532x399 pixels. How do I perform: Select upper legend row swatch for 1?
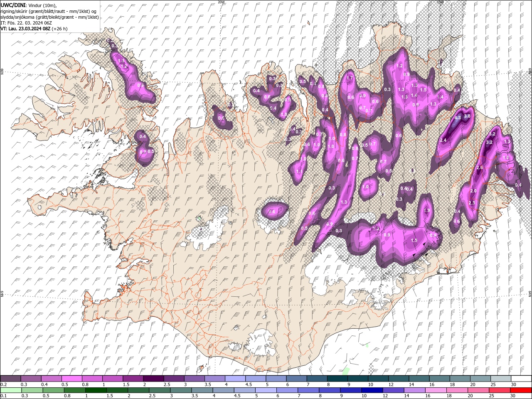coord(113,379)
